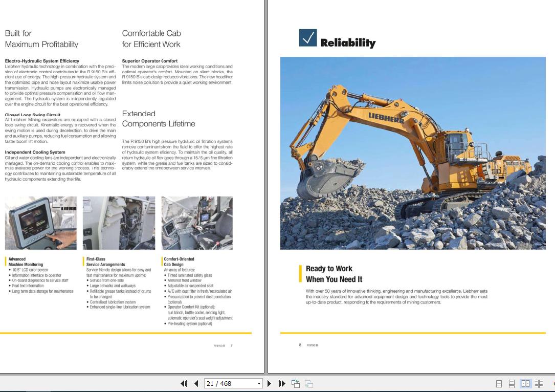The image size is (555, 392).
Task: Click 'Comfort-Oriented Cab Design' caption title
Action: pyautogui.click(x=179, y=262)
